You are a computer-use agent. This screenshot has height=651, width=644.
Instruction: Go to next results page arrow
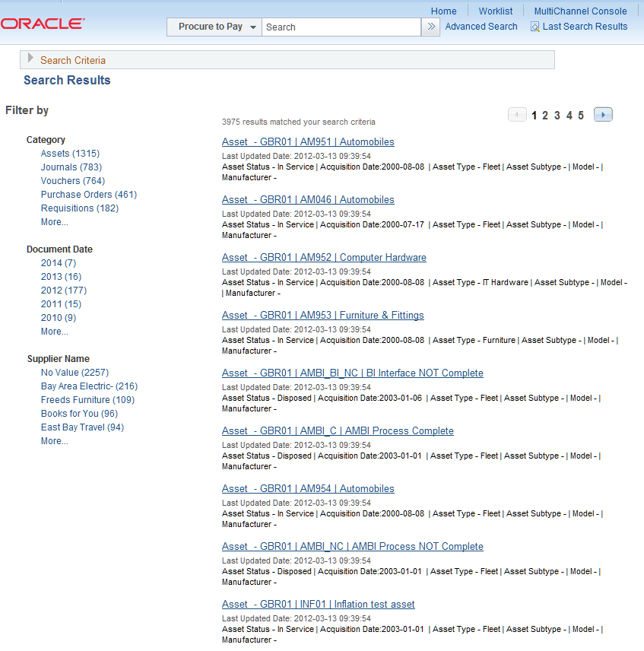point(603,115)
